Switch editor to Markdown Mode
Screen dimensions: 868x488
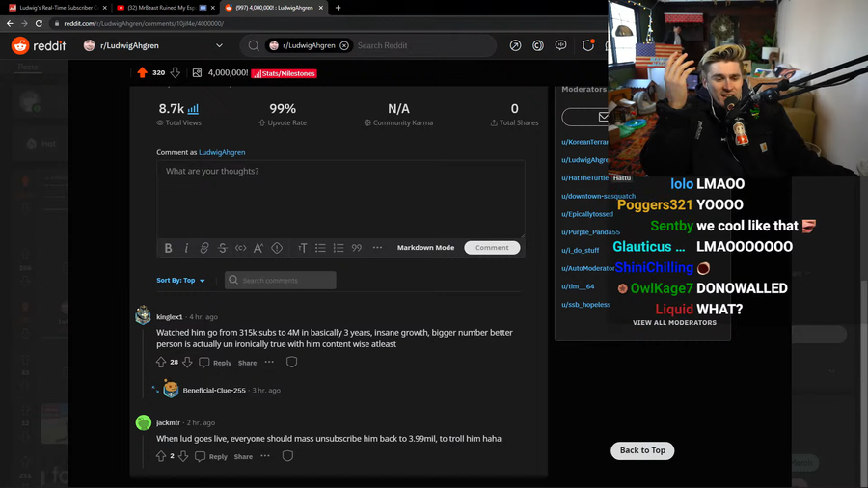pyautogui.click(x=425, y=248)
